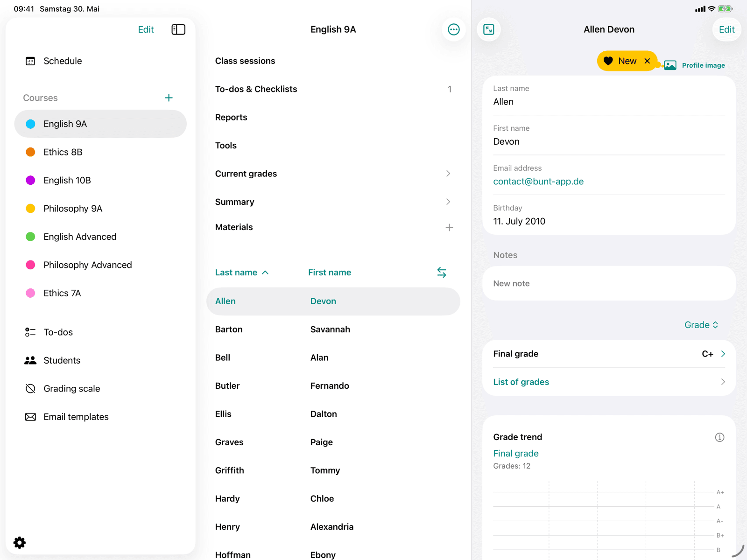The image size is (747, 560).
Task: Select student Griffith Tommy
Action: point(333,470)
